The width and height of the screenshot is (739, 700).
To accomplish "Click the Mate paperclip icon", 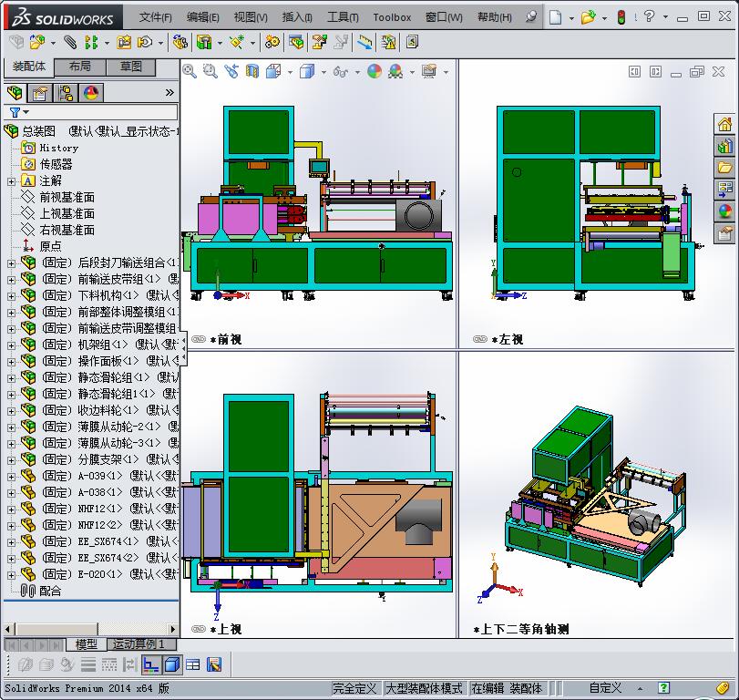I will [x=70, y=43].
